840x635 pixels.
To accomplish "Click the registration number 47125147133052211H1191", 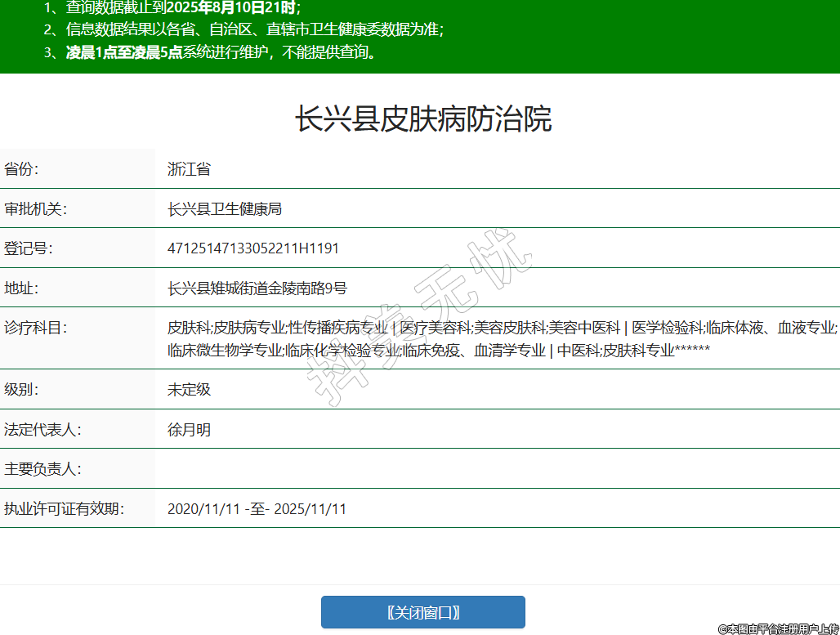I will tap(252, 248).
